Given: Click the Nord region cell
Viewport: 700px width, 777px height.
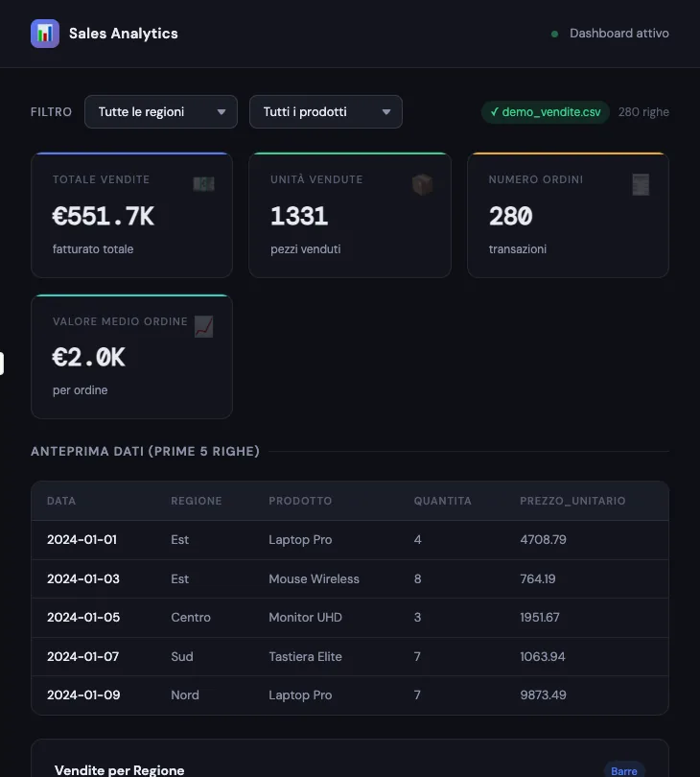Looking at the screenshot, I should 185,695.
